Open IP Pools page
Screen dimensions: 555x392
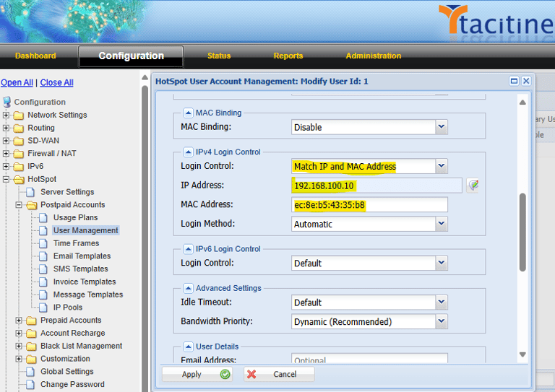click(68, 307)
